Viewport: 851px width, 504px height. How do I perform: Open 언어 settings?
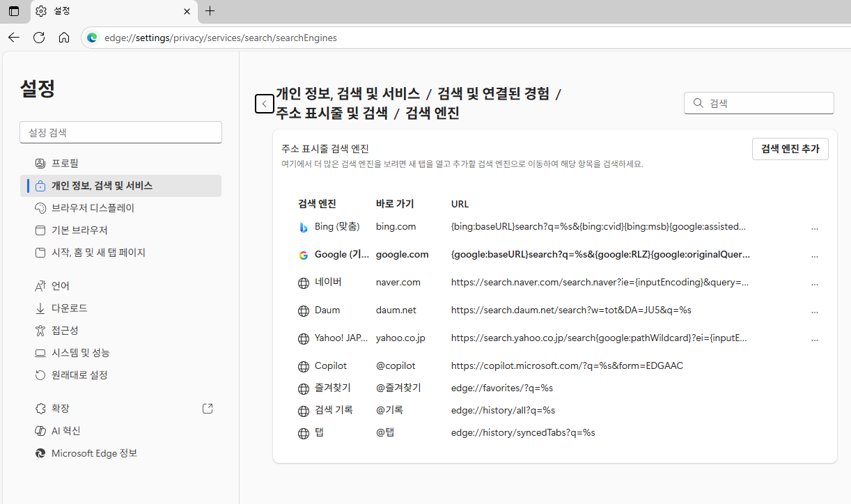[121, 285]
